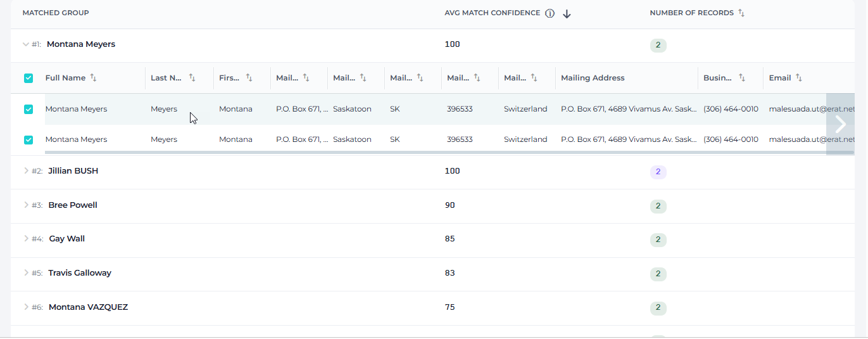The height and width of the screenshot is (339, 868).
Task: Click records badge for Gay Wall
Action: pos(658,240)
